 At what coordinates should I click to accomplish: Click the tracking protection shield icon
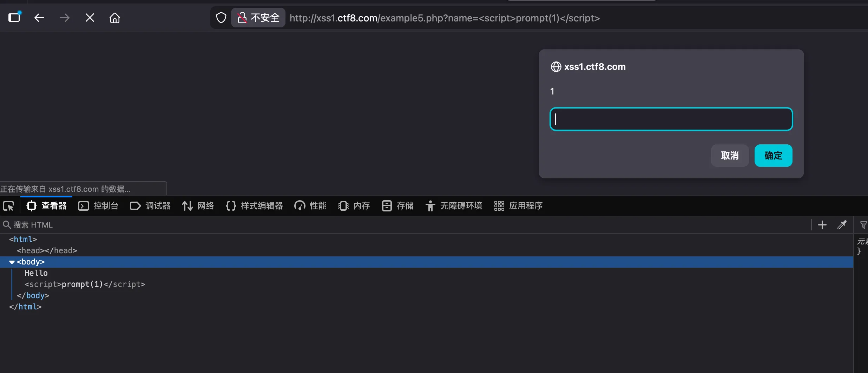point(221,18)
